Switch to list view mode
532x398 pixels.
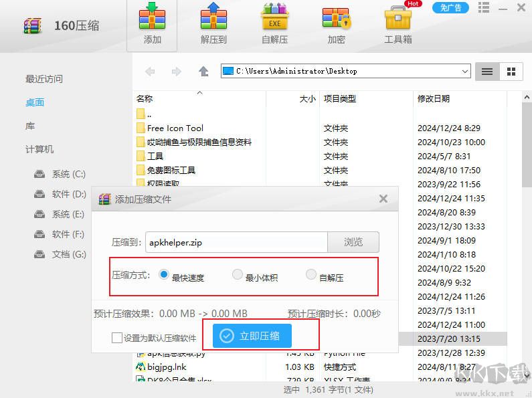pyautogui.click(x=487, y=72)
